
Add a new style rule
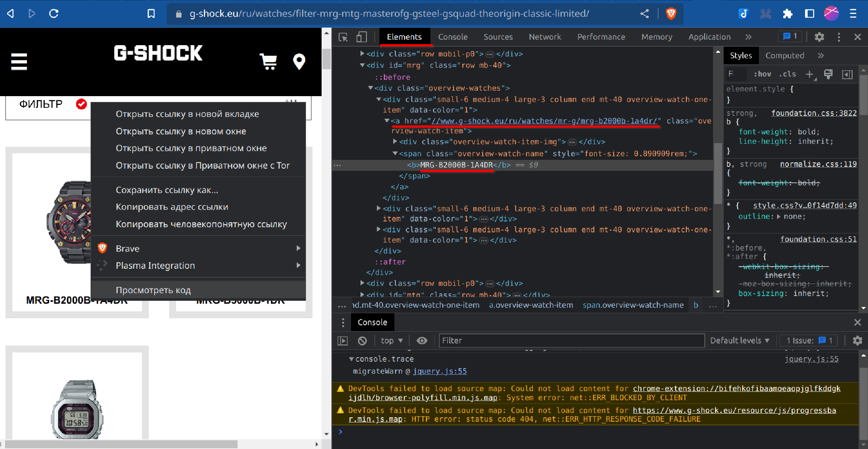(809, 74)
